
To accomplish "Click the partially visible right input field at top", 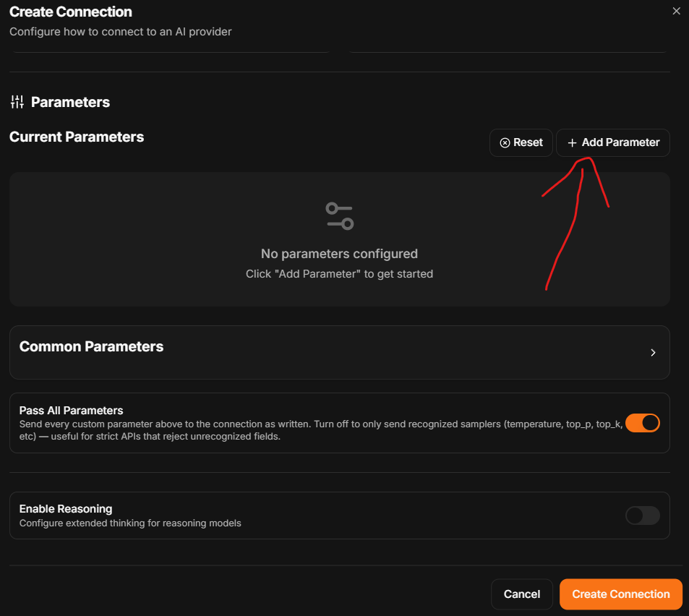I will click(508, 51).
